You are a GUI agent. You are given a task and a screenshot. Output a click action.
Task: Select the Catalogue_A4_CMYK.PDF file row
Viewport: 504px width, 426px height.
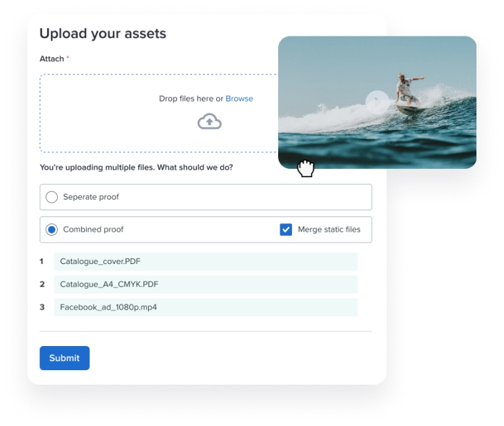coord(206,285)
